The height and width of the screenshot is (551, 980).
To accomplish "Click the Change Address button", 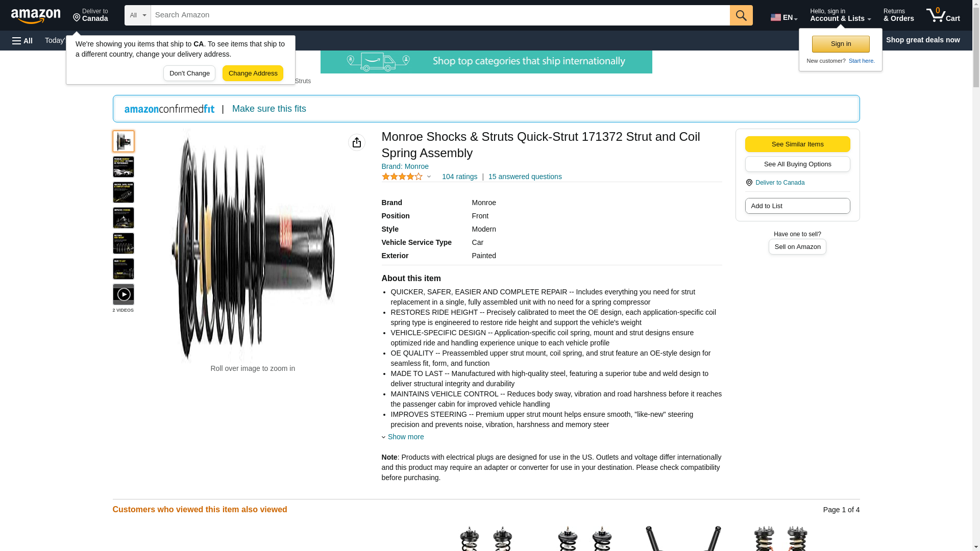I will point(253,73).
